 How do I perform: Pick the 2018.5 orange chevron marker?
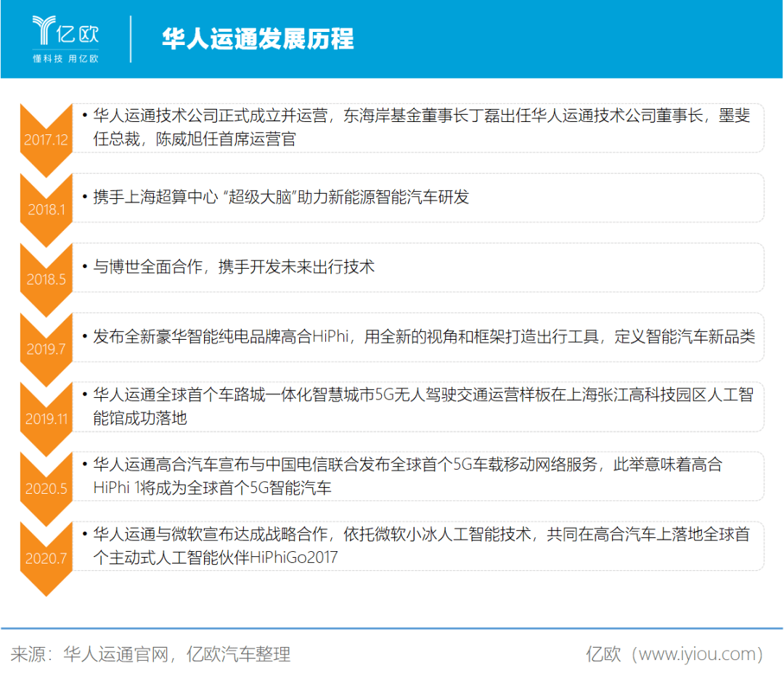[46, 279]
